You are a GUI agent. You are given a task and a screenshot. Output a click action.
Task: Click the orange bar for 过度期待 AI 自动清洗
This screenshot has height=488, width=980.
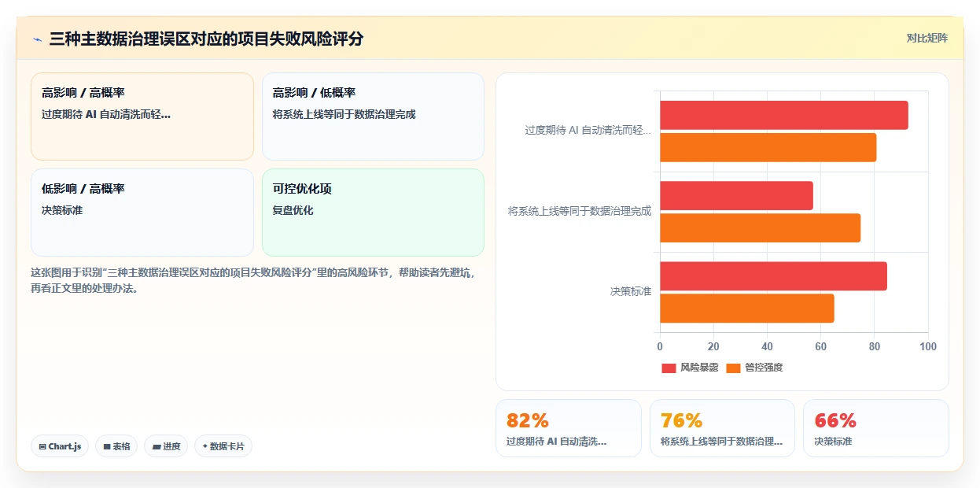(x=768, y=147)
